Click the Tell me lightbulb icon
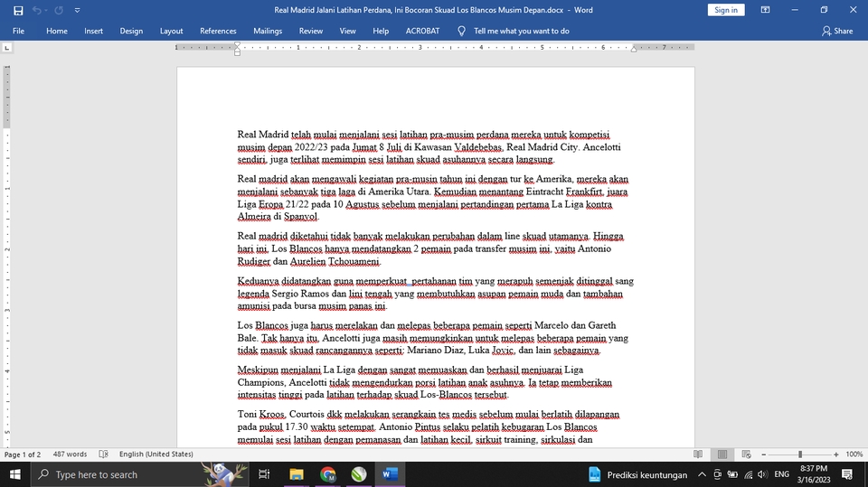The width and height of the screenshot is (868, 487). coord(461,31)
